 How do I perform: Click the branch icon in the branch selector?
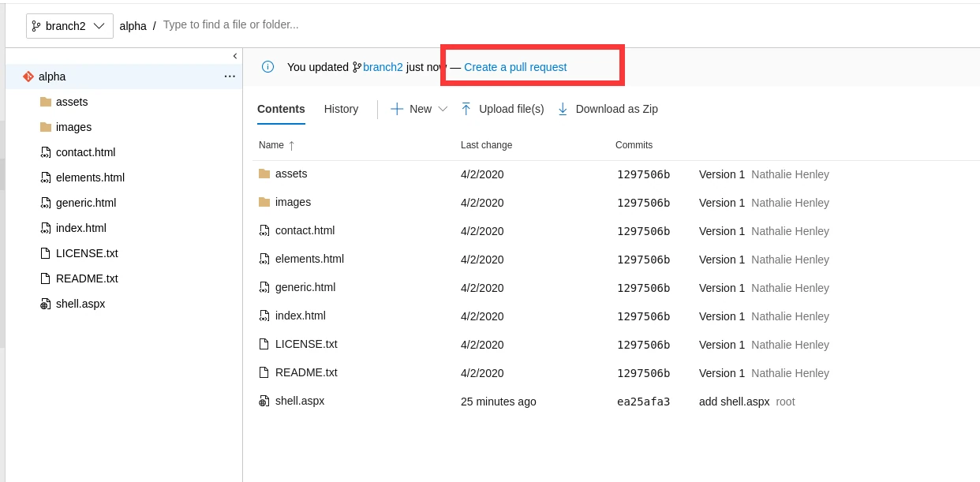click(36, 26)
